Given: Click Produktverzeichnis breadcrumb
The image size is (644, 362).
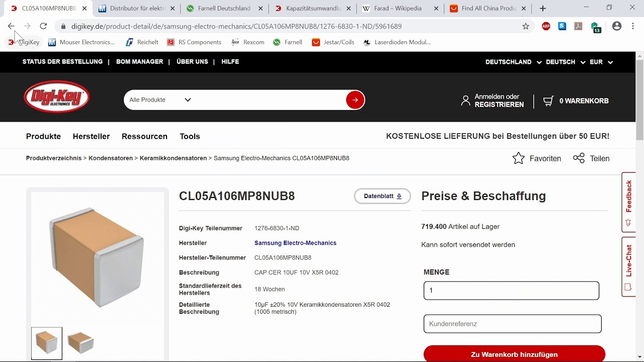Looking at the screenshot, I should [54, 158].
